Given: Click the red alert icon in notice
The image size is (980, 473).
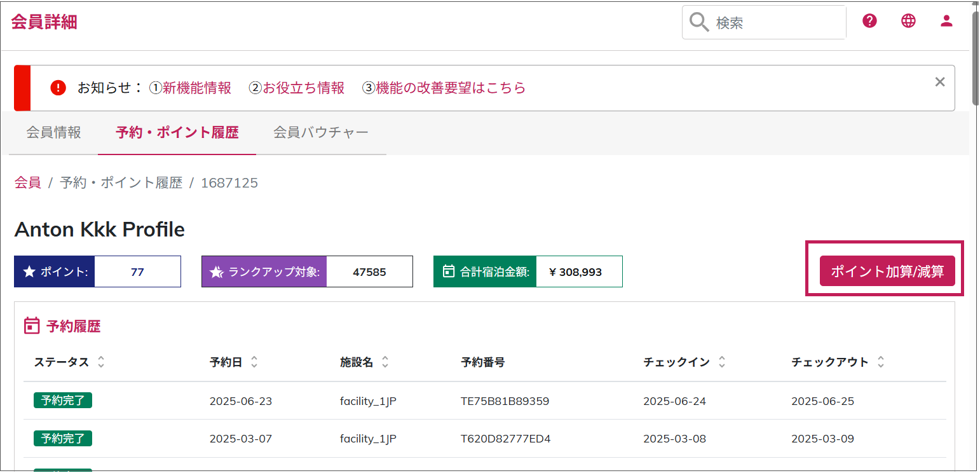Looking at the screenshot, I should click(58, 88).
